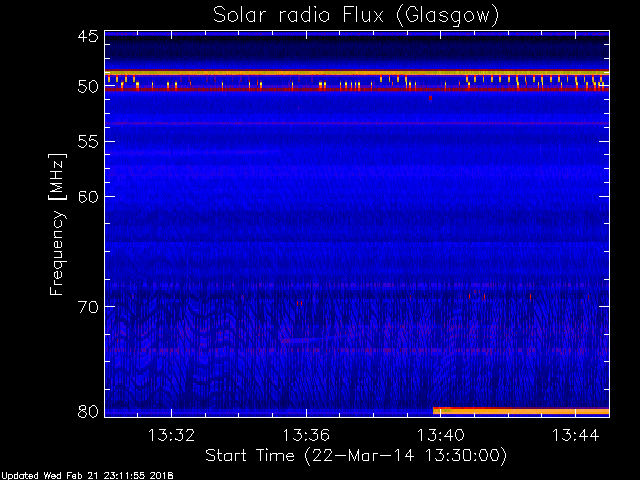Click the "Start Time (22-Mar-14 13:30:00)" axis label
Screen dimensions: 640x480
pos(355,455)
